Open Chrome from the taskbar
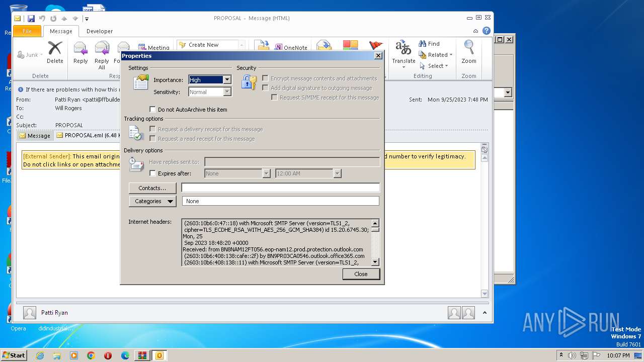This screenshot has height=362, width=644. pyautogui.click(x=91, y=355)
